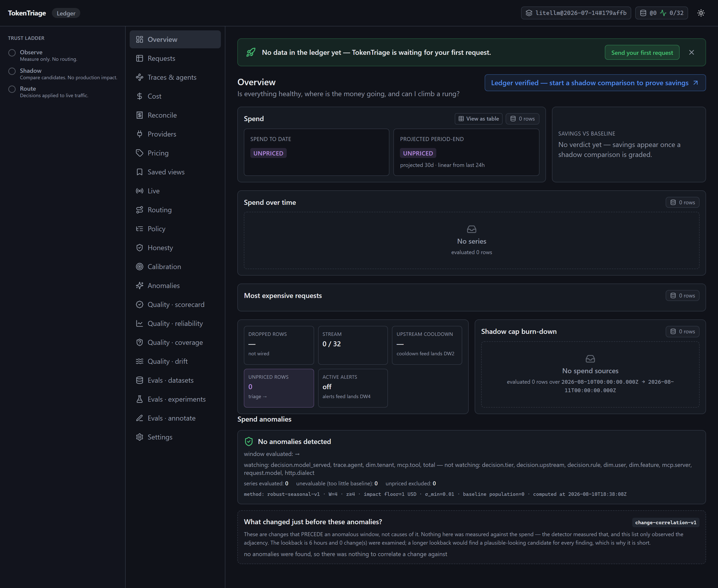
Task: Open the Honesty shield icon page
Action: (139, 248)
